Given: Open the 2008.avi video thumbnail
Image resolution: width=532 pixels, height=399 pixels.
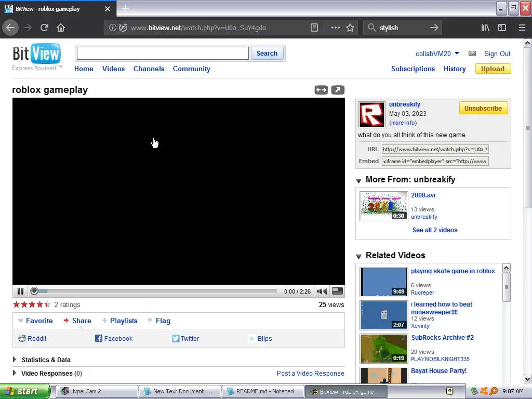Looking at the screenshot, I should [x=384, y=206].
